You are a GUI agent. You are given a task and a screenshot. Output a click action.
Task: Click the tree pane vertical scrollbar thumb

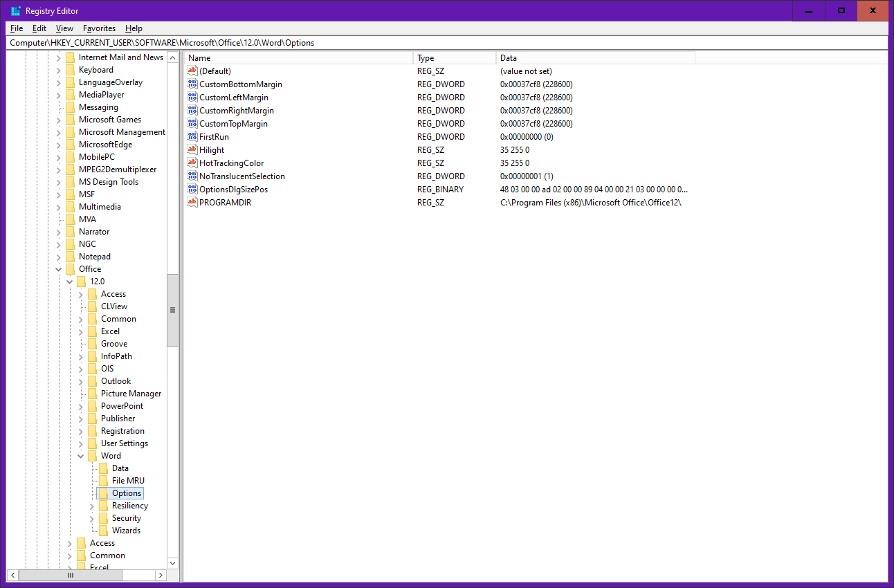(172, 310)
